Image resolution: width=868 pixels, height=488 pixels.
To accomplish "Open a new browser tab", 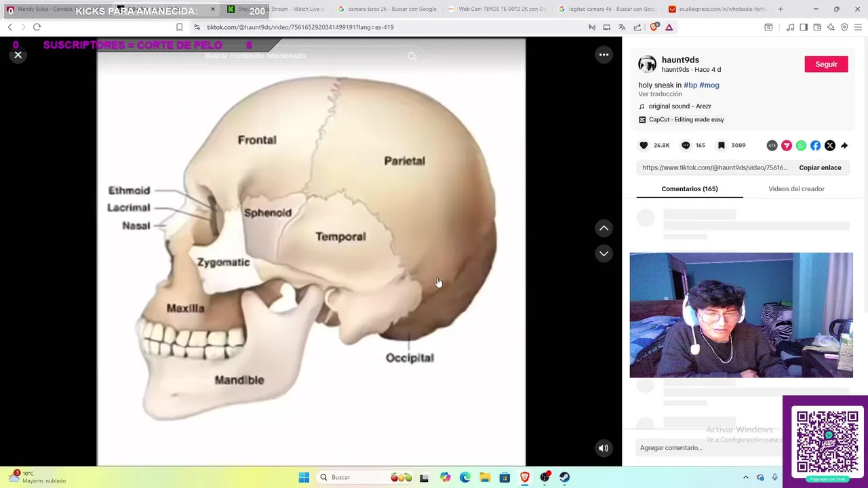I will click(x=781, y=9).
